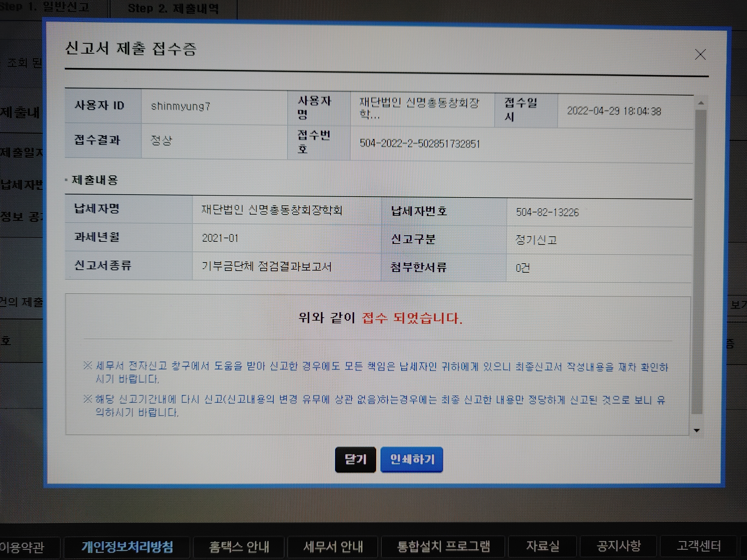Open the 자료실 footer link

[x=542, y=546]
